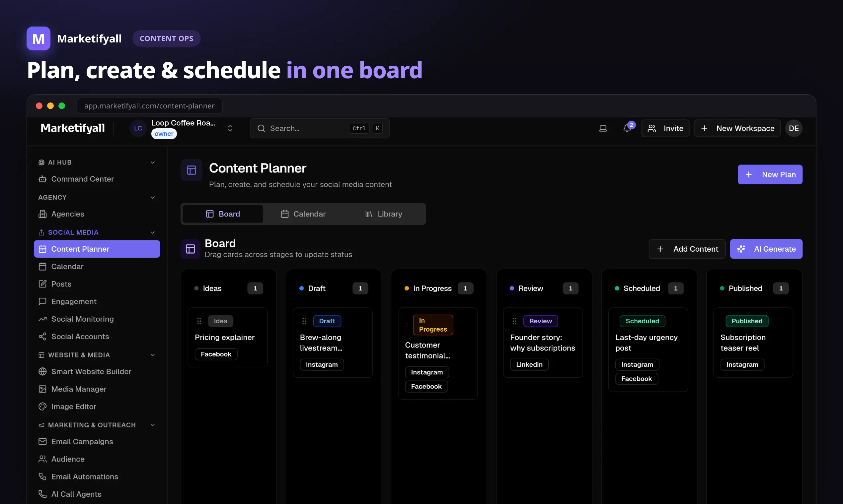Collapse the WEBSITE & MEDIA section

coord(153,355)
